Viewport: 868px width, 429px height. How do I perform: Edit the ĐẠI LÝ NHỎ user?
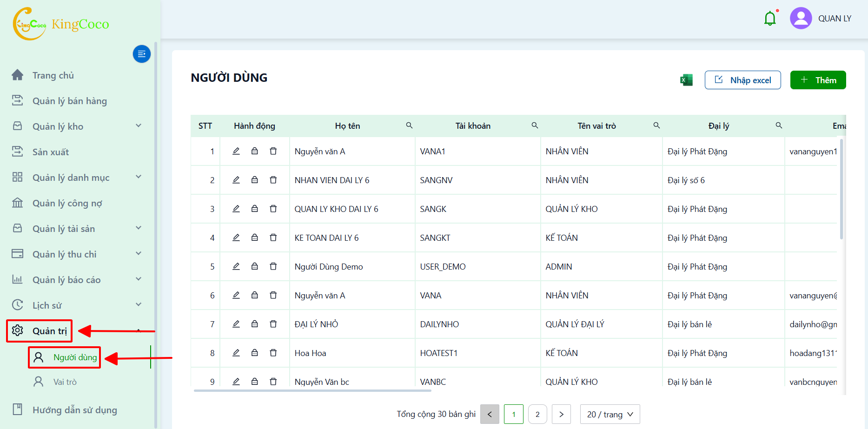236,324
